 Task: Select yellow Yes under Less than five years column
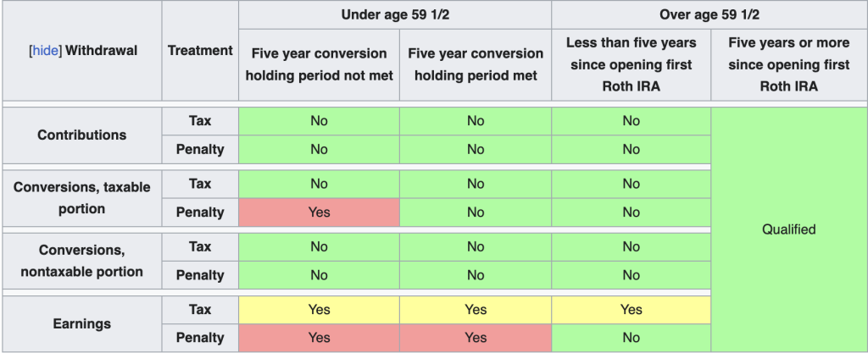631,309
